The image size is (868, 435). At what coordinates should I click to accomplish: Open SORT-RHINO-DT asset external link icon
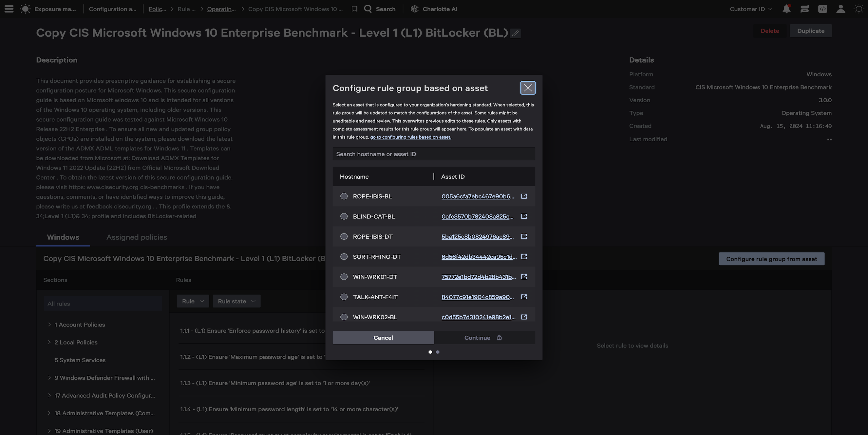524,257
